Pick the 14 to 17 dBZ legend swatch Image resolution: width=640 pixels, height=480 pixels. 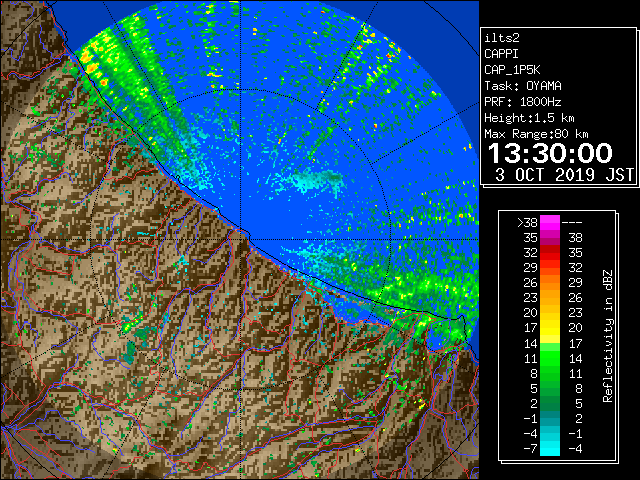[550, 343]
